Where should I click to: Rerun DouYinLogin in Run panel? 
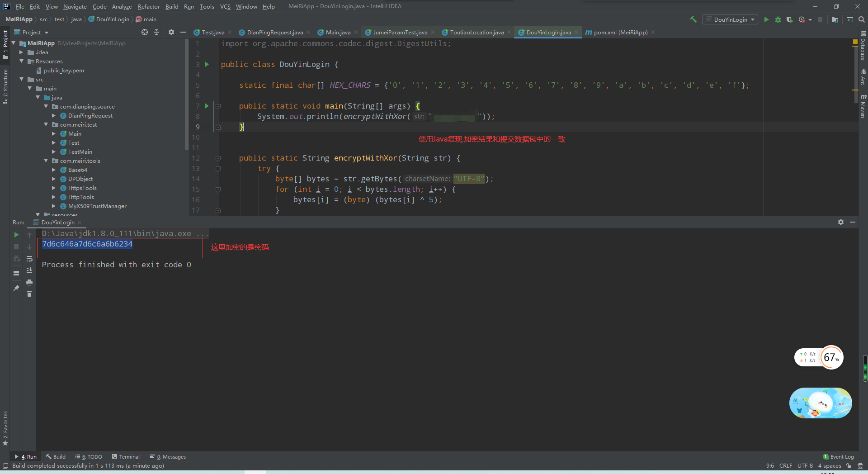(x=16, y=235)
